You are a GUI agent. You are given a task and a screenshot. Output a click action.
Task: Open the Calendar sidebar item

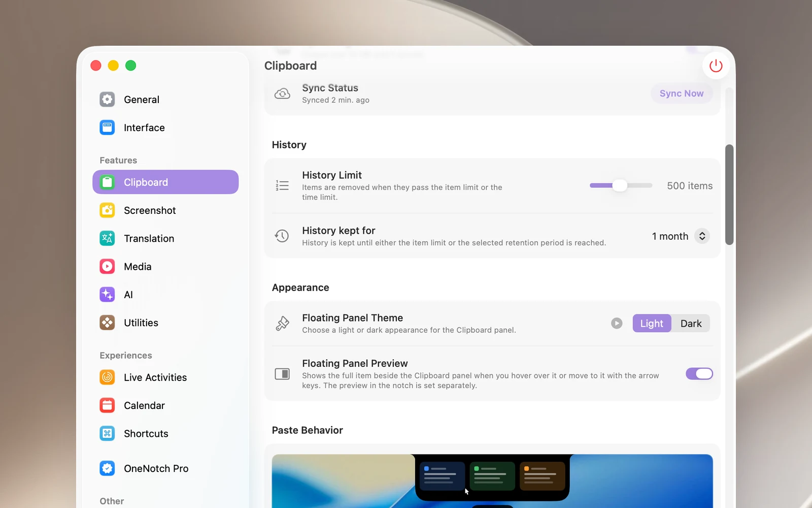point(165,405)
